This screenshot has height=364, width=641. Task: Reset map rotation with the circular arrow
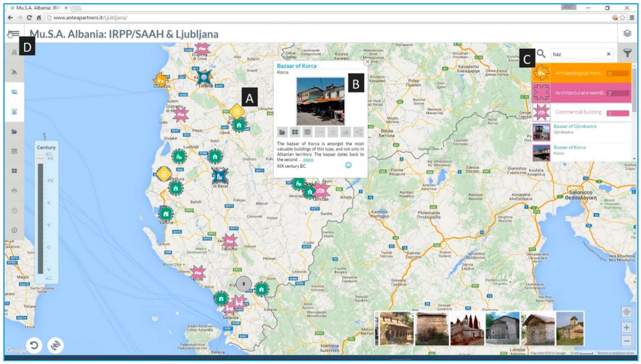[x=34, y=345]
